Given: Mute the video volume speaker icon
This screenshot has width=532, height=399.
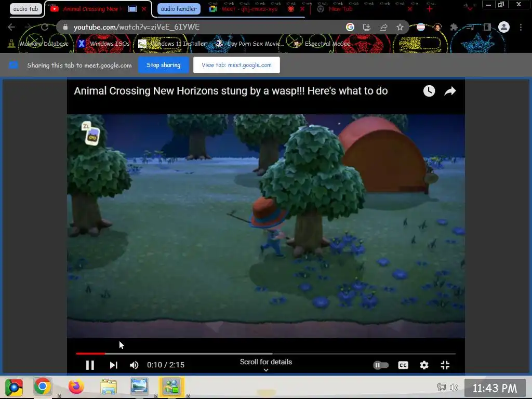Looking at the screenshot, I should click(134, 365).
